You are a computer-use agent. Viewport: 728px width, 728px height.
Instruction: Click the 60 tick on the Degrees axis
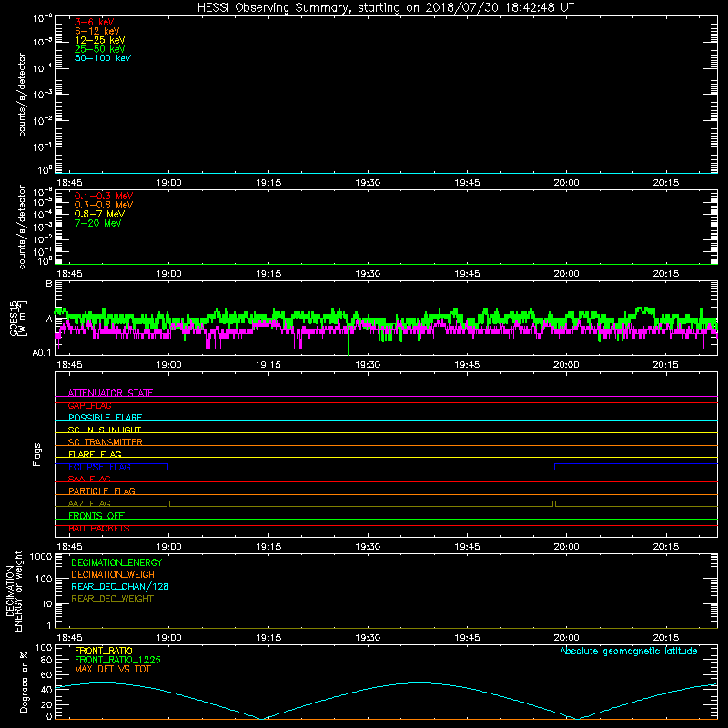(46, 674)
